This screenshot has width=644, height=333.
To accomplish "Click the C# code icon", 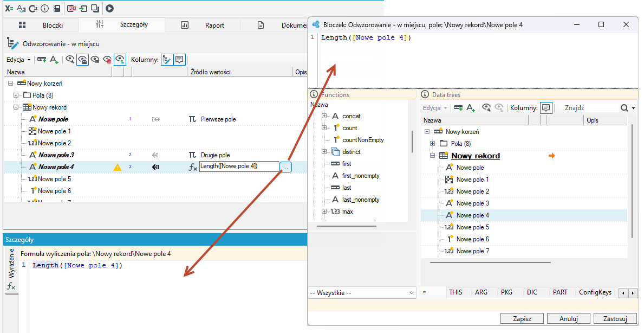I will (x=33, y=8).
